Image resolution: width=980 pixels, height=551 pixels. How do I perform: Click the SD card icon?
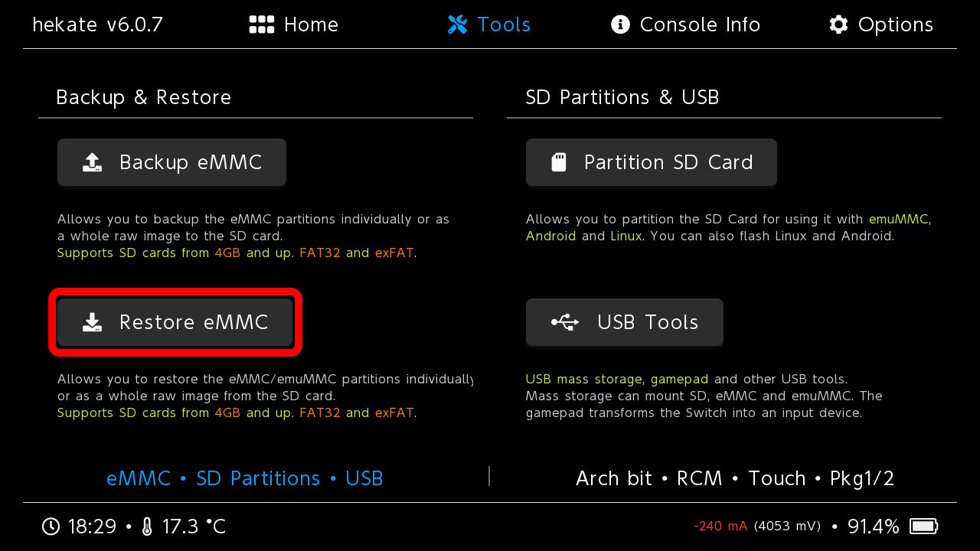coord(559,162)
